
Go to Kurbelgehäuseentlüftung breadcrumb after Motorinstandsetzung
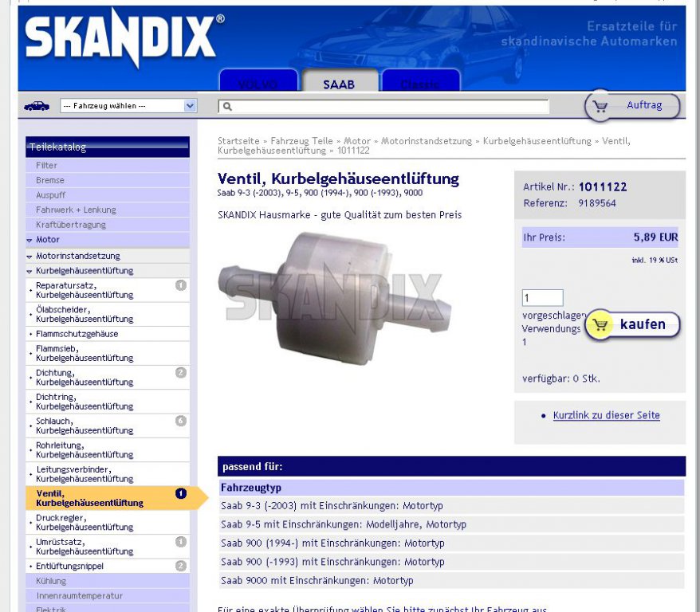pos(537,141)
